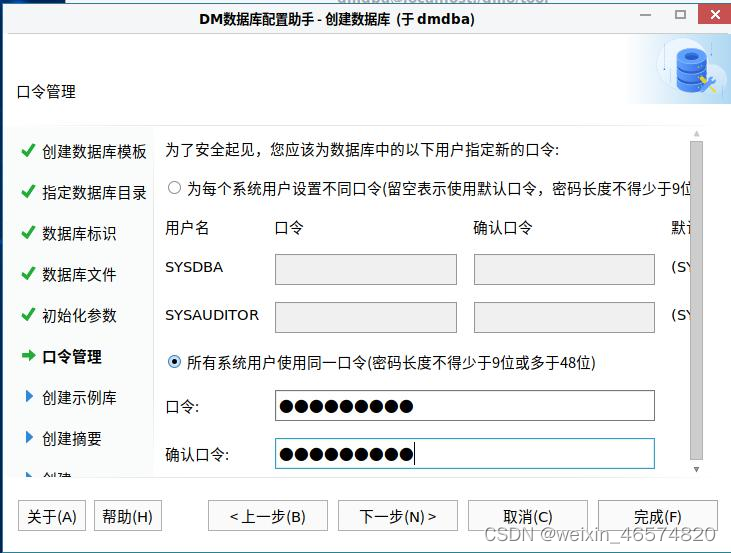
Task: Click the 口令管理 page heading
Action: pos(46,91)
